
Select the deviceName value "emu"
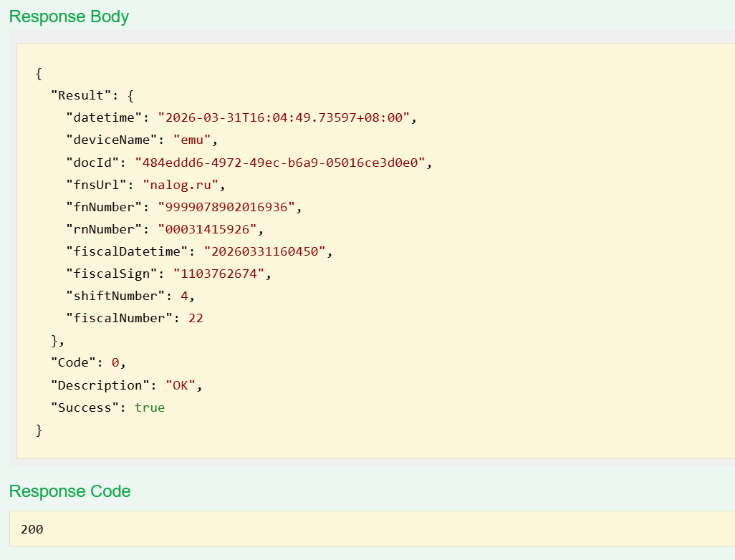[x=191, y=140]
